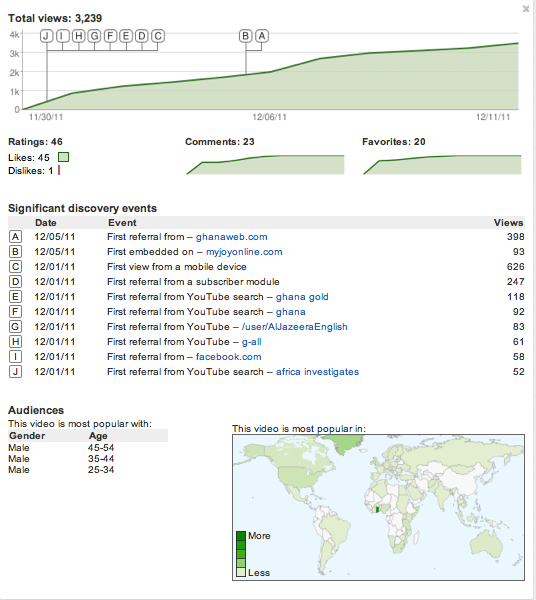Click chart marker F on the views graph
This screenshot has height=600, width=536.
tap(110, 36)
